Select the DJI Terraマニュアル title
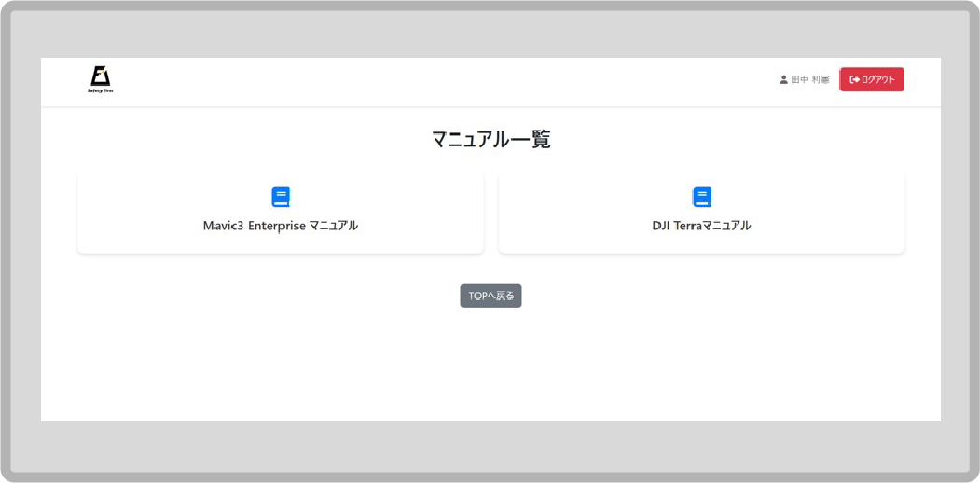Screen dimensions: 980x483 point(701,226)
